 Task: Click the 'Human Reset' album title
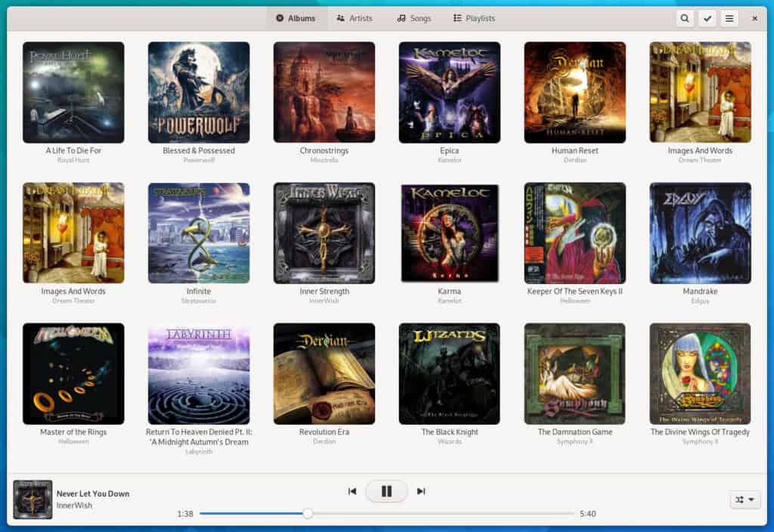[575, 150]
